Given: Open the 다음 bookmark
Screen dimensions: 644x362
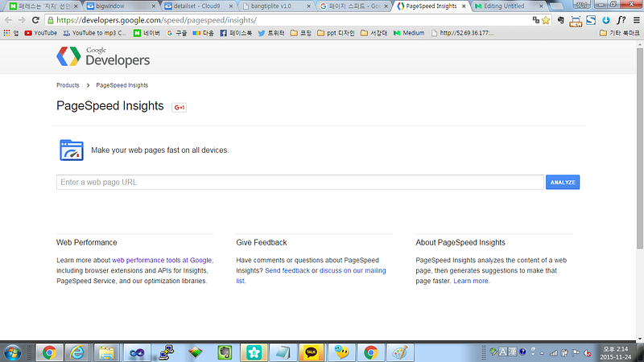Looking at the screenshot, I should pos(204,33).
